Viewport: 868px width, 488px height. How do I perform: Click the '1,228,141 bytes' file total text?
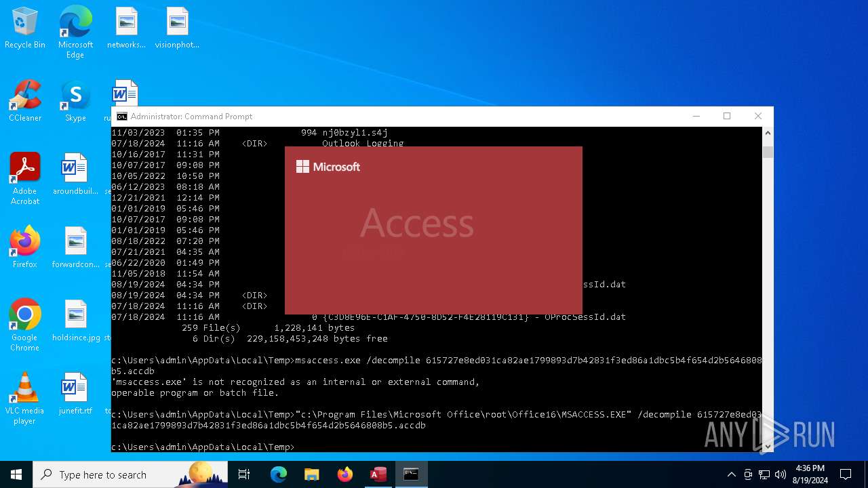click(x=315, y=328)
